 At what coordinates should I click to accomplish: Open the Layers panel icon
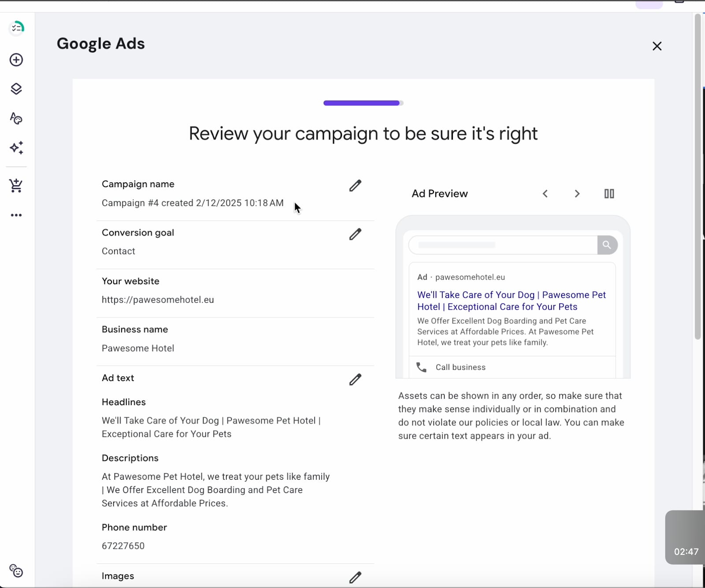coord(16,89)
